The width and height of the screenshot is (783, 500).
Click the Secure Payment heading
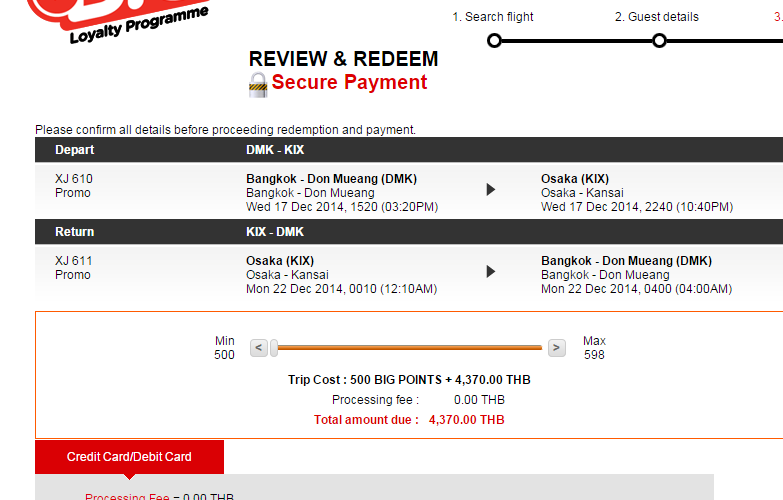point(350,82)
